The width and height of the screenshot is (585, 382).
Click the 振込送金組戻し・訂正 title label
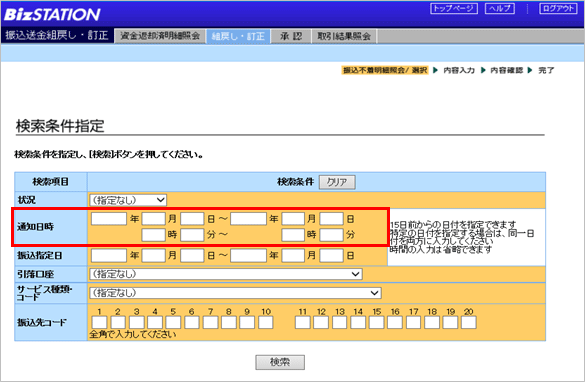tap(57, 35)
